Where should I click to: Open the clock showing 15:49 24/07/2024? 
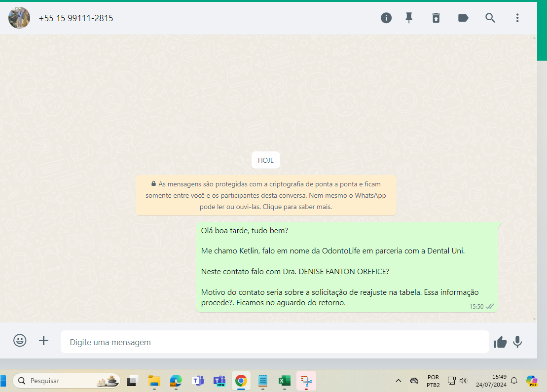pos(491,381)
